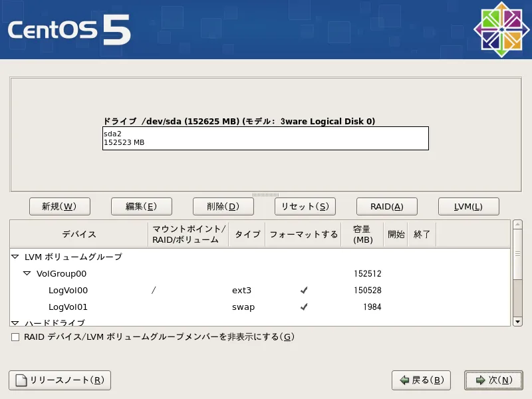Sort by the マウントポイント/RAID/ボリューム column header

click(188, 234)
